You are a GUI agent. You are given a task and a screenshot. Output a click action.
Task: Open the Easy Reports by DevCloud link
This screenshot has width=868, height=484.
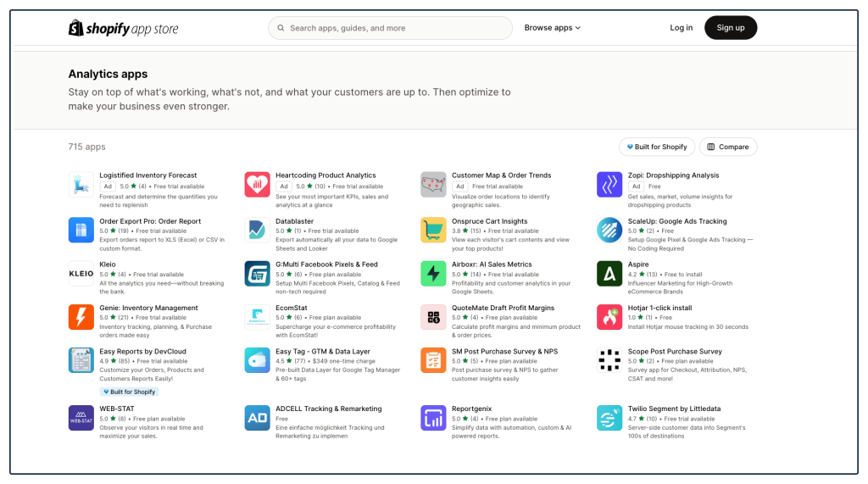[142, 352]
